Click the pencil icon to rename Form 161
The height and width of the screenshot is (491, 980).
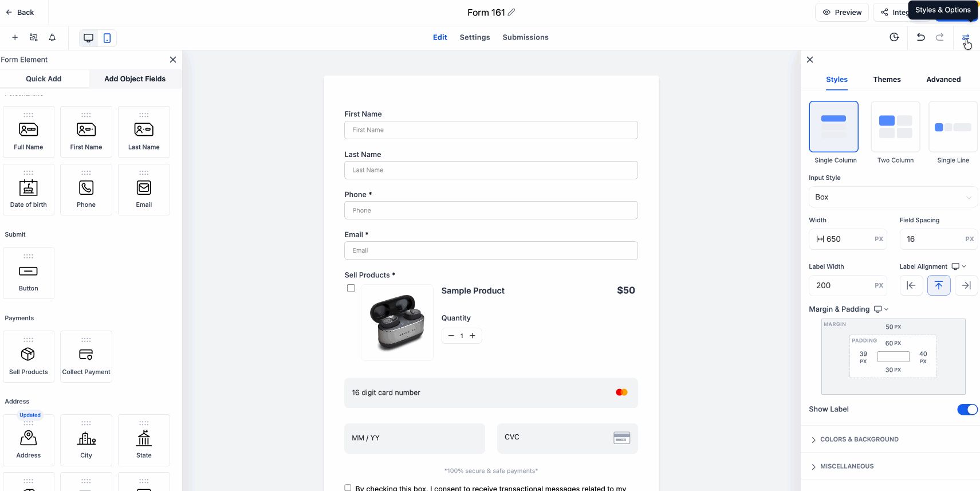pyautogui.click(x=511, y=12)
